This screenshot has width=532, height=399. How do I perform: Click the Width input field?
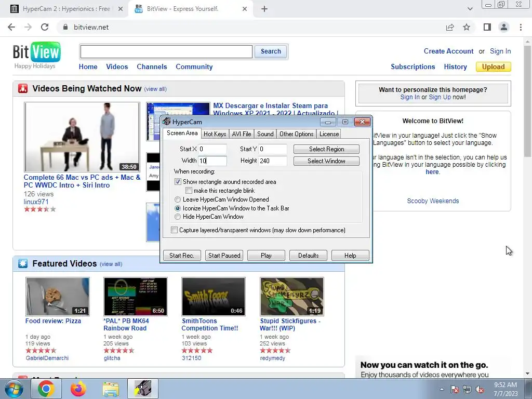coord(212,161)
